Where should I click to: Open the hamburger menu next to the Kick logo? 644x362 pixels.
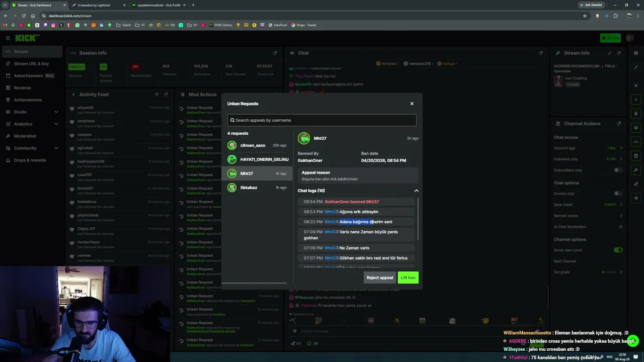(x=8, y=38)
